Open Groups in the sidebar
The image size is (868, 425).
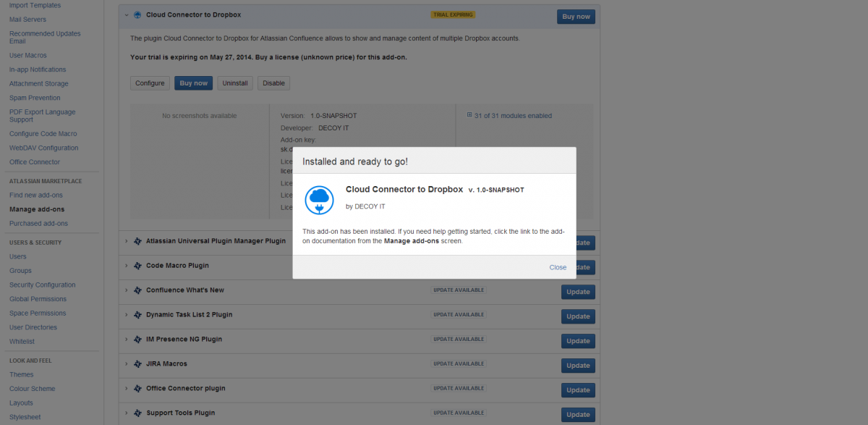point(20,271)
